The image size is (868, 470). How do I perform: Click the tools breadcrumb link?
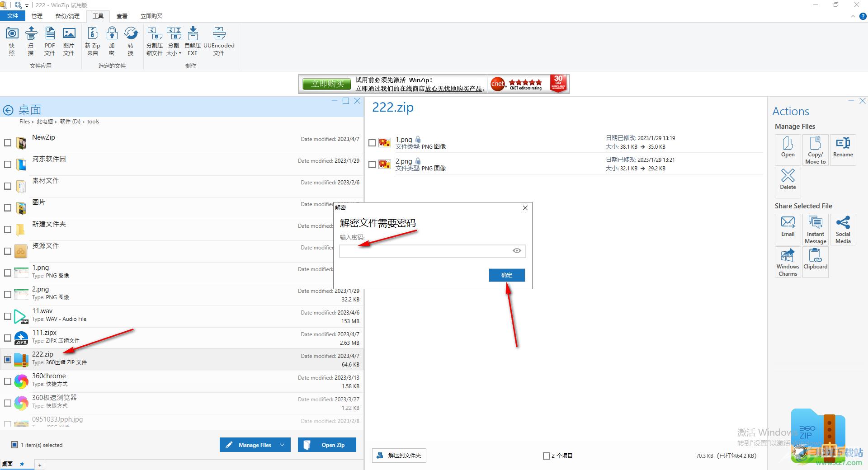pyautogui.click(x=93, y=122)
